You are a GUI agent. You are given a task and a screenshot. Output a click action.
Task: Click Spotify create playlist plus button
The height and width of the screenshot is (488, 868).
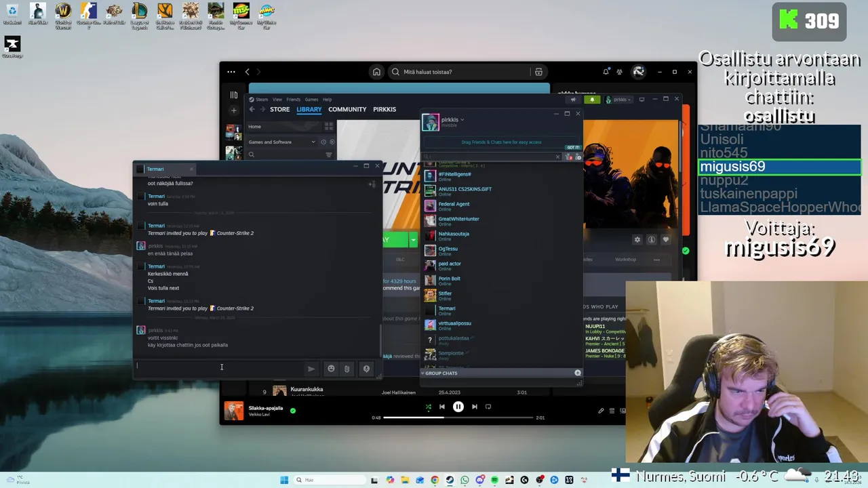pyautogui.click(x=234, y=110)
